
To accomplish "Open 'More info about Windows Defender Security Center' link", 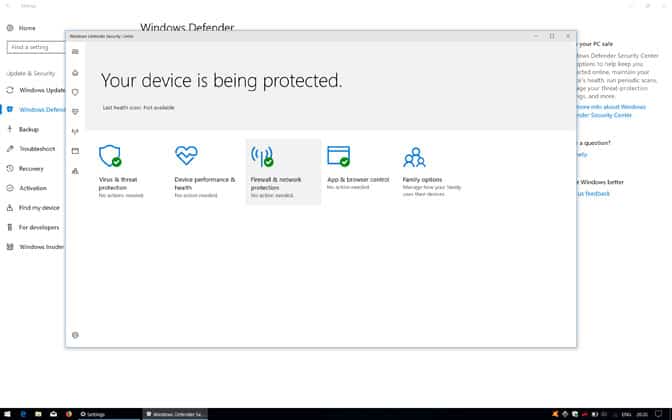I will click(611, 111).
